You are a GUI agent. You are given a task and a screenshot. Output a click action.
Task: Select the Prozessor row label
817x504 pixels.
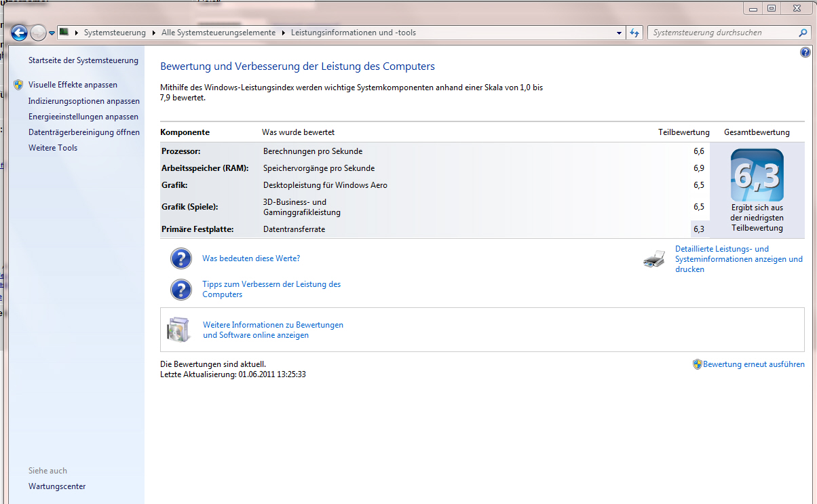[181, 151]
